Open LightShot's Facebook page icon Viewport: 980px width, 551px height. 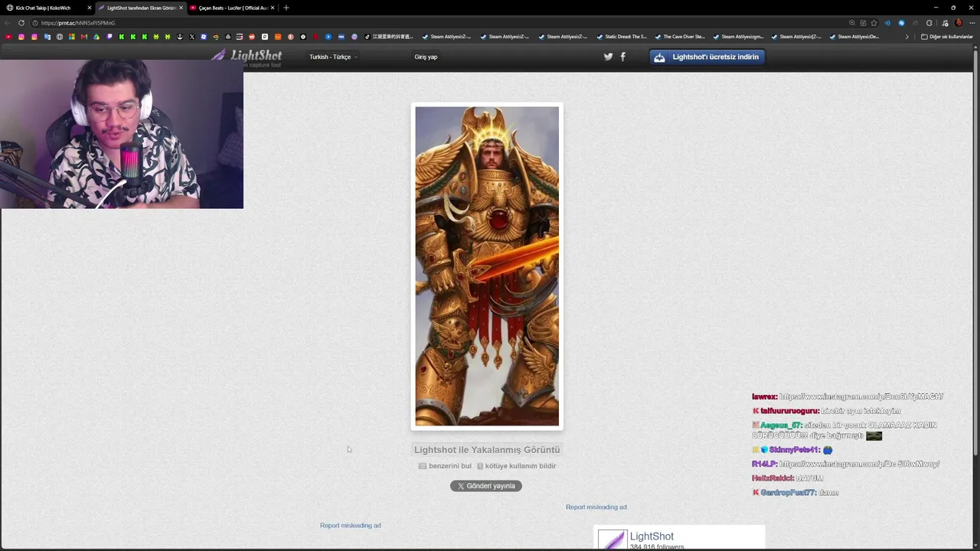tap(622, 57)
